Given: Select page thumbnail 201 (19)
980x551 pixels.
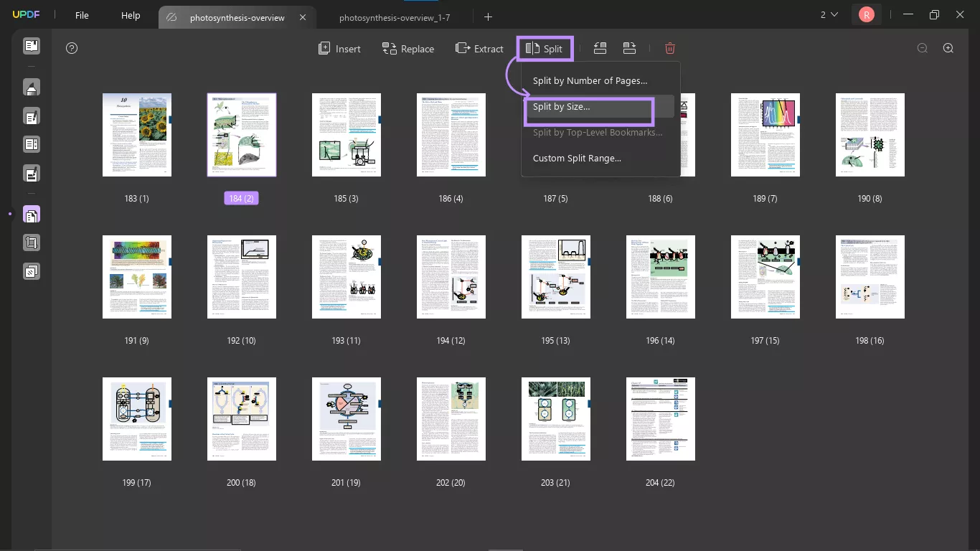Looking at the screenshot, I should click(347, 418).
